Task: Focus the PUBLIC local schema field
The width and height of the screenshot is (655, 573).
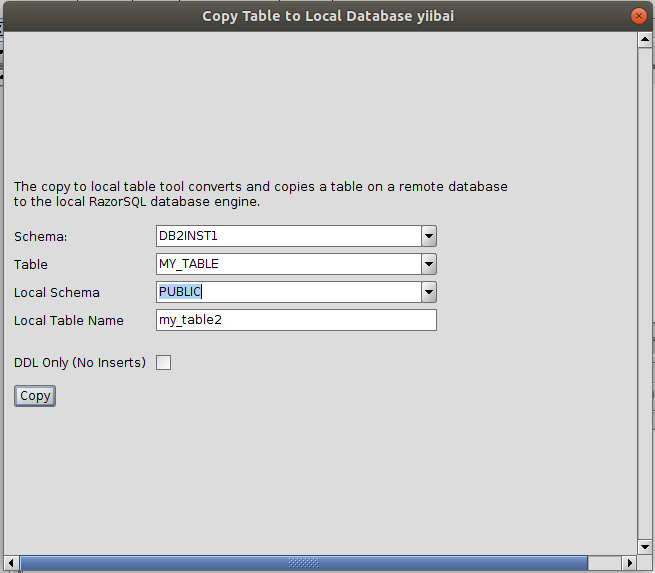Action: [288, 292]
